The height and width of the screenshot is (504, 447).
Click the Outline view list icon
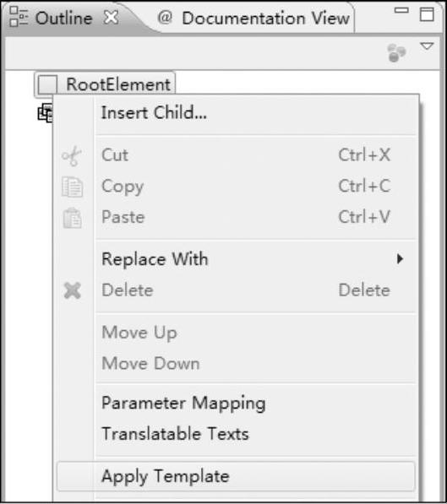(19, 16)
